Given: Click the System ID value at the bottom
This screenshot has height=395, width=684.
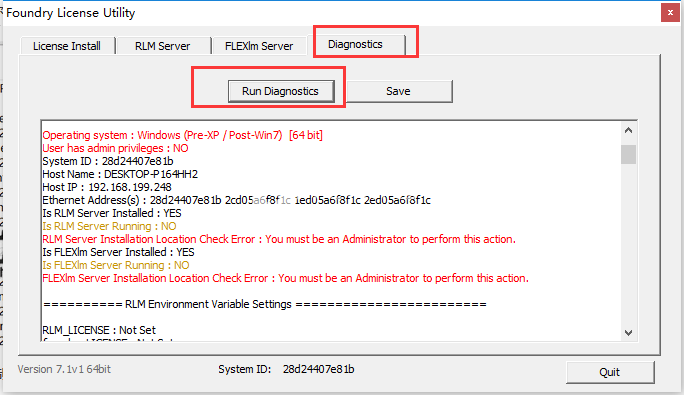Looking at the screenshot, I should click(318, 369).
